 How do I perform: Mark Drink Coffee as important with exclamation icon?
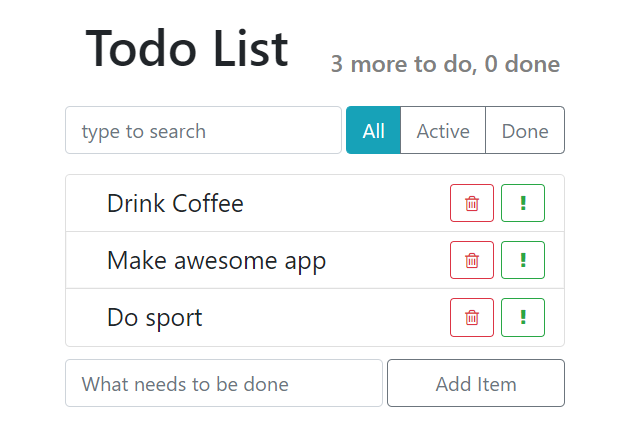(x=523, y=203)
